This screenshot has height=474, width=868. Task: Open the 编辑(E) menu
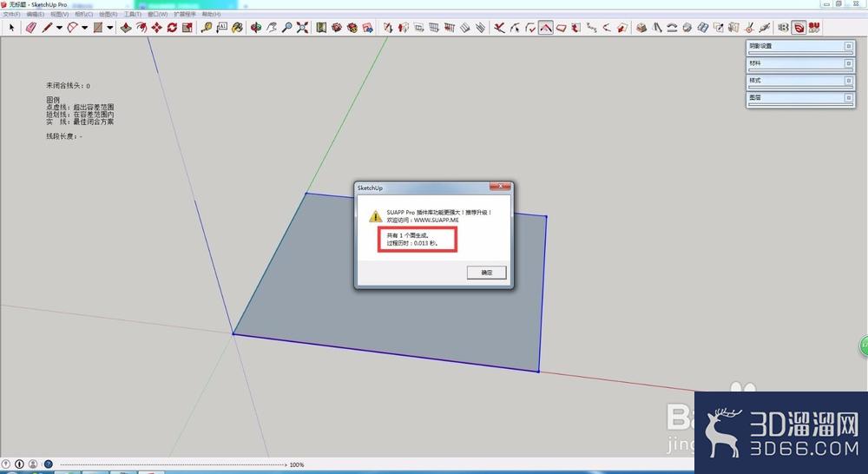coord(36,14)
